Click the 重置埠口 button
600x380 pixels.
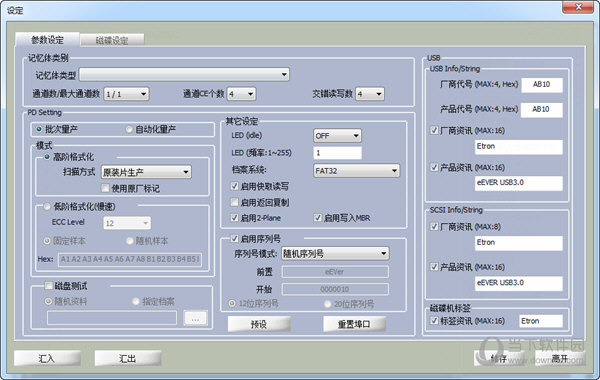tap(354, 324)
